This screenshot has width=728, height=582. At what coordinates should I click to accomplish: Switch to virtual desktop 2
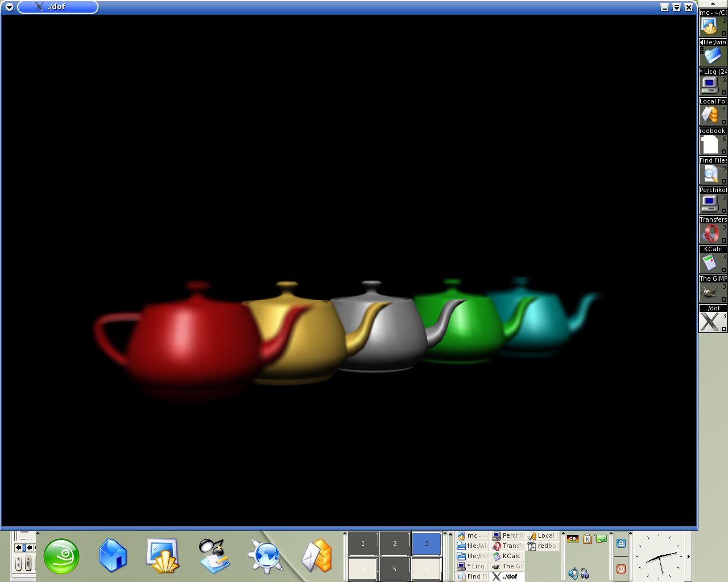click(395, 544)
